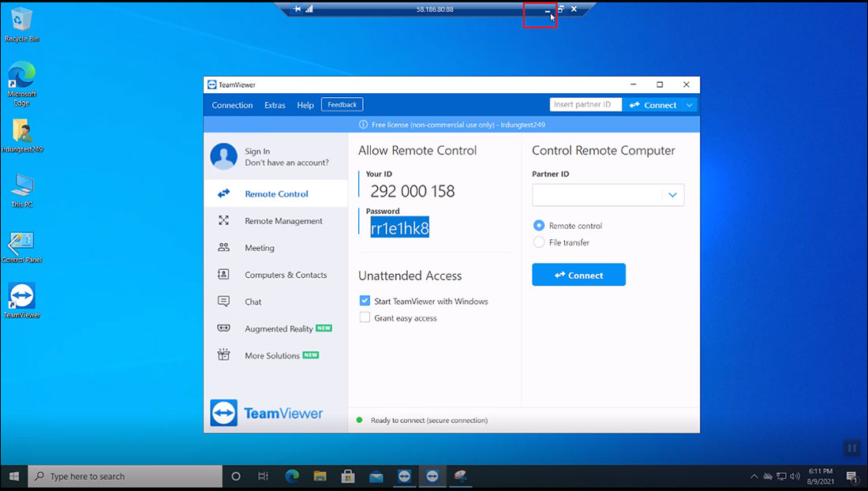Select the This PC desktop icon
Image resolution: width=868 pixels, height=491 pixels.
(21, 191)
